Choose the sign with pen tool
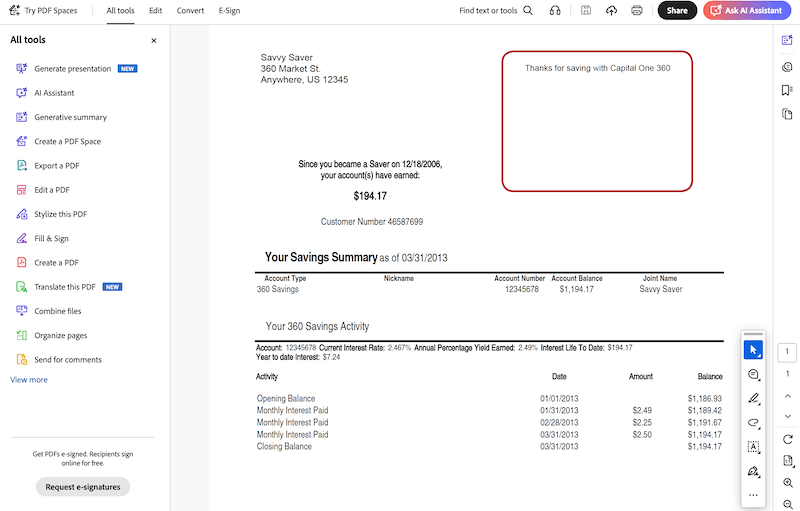The image size is (800, 511). click(753, 471)
